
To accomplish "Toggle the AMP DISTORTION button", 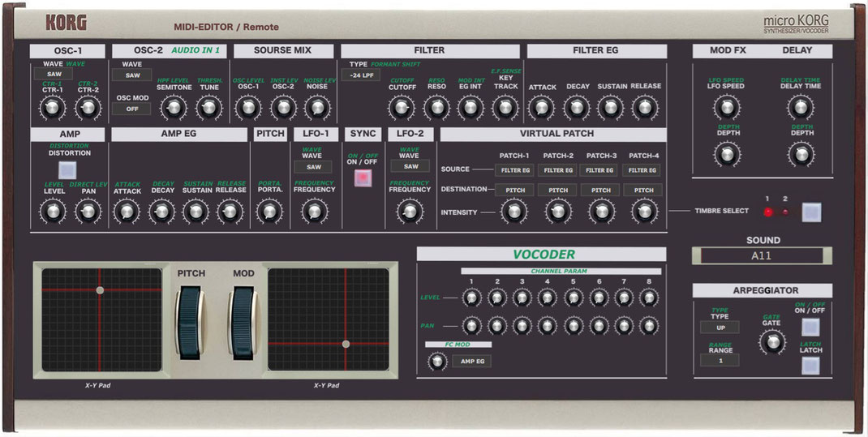I will [x=67, y=170].
